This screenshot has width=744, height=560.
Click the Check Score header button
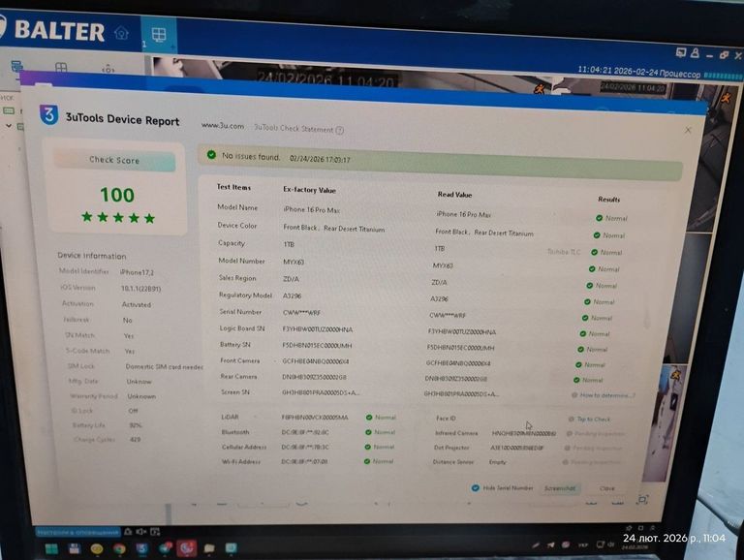click(x=114, y=160)
